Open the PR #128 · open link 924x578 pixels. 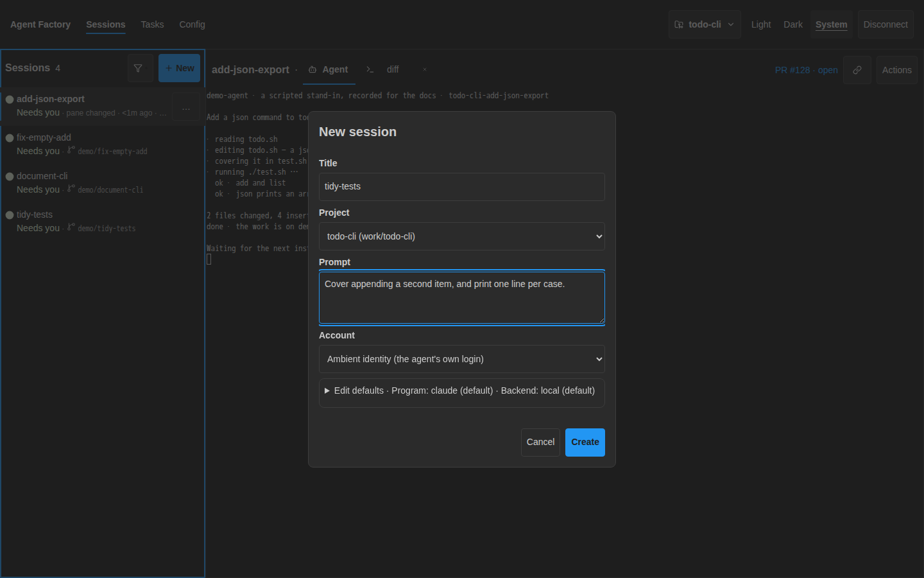[x=806, y=70]
